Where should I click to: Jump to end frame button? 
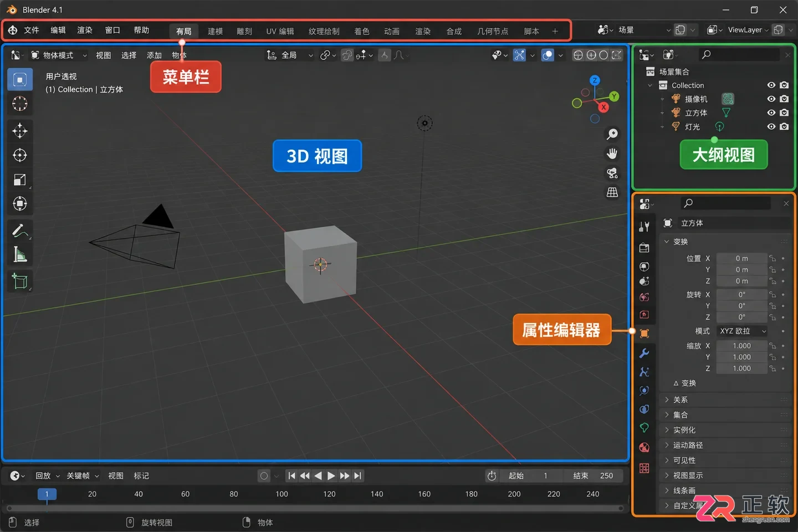point(358,475)
